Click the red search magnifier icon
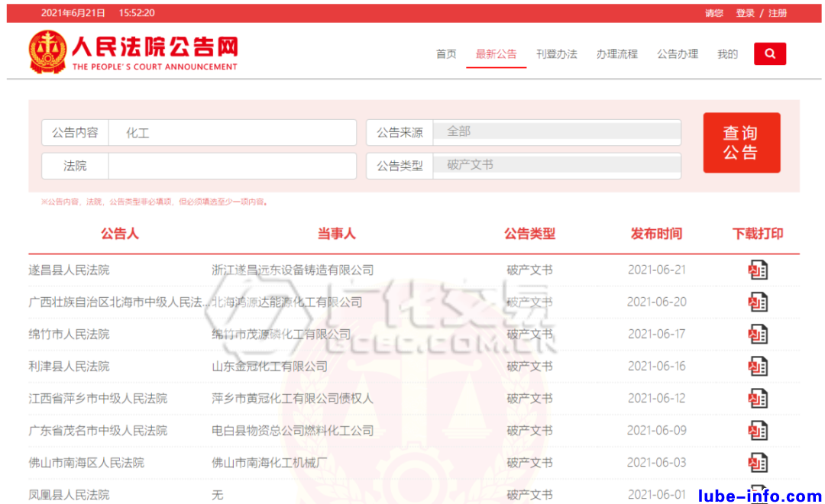 pos(769,53)
